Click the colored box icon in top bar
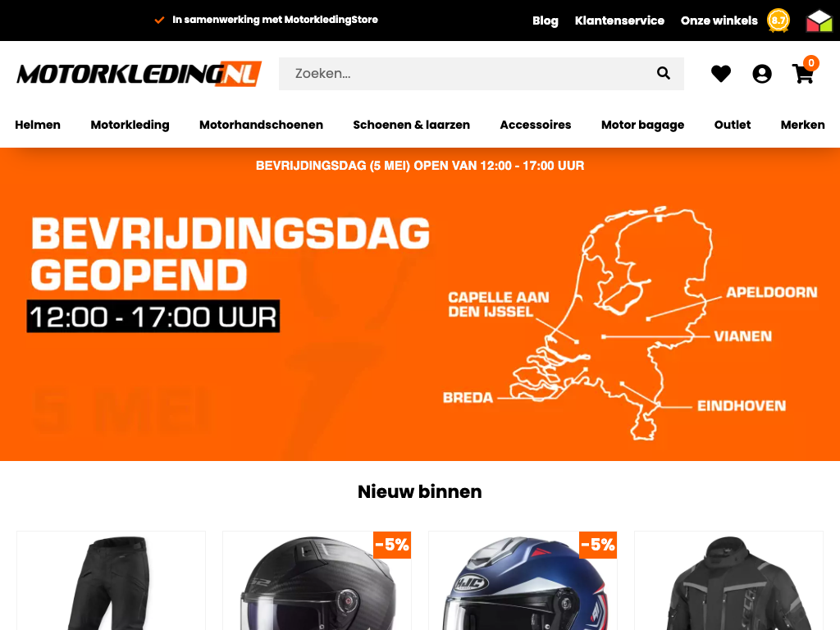Viewport: 840px width, 630px height. (819, 21)
